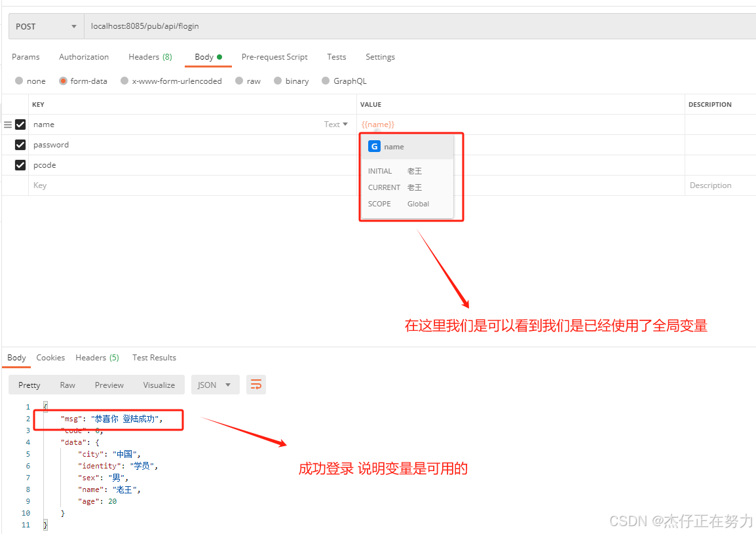
Task: Select the request Body tab
Action: [x=208, y=57]
